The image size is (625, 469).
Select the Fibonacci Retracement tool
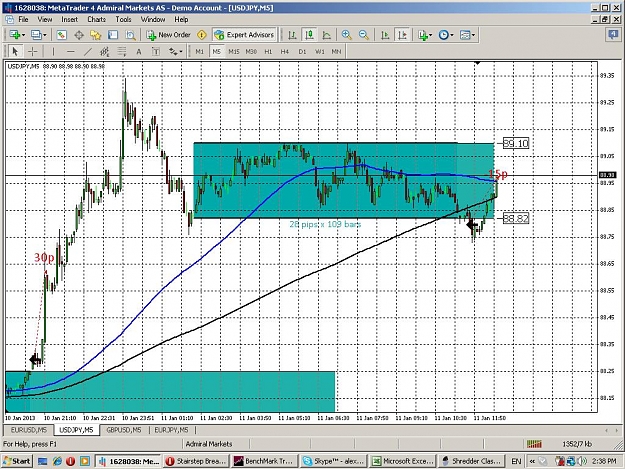(x=122, y=51)
